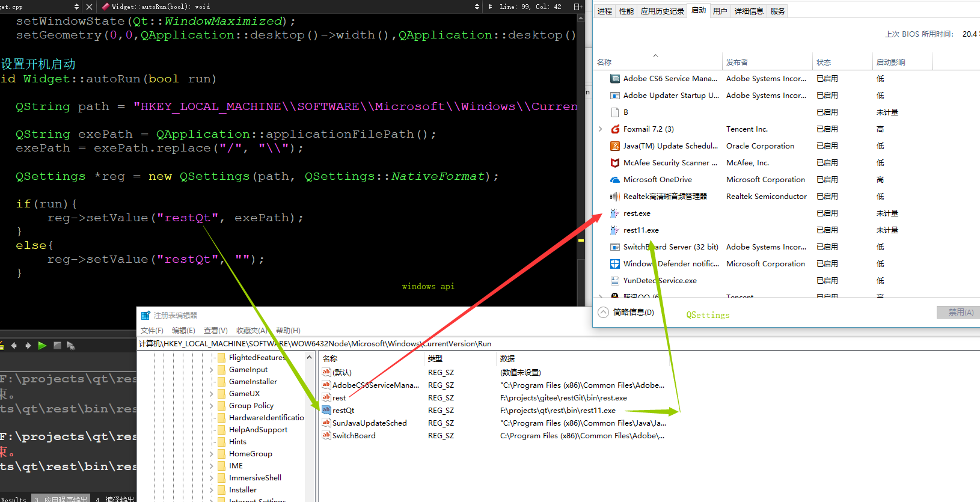Expand the IME registry key
980x502 pixels.
click(212, 466)
